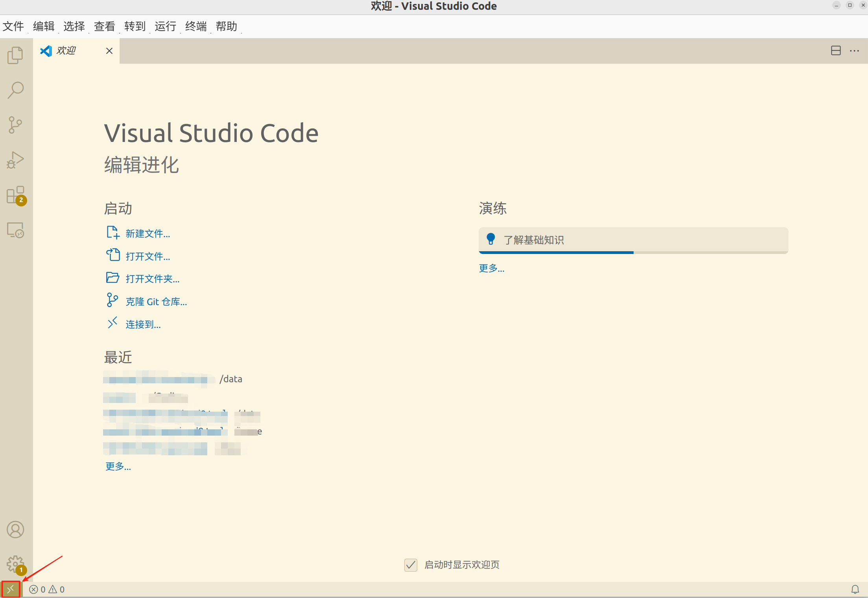
Task: Open the 查看 menu
Action: (104, 26)
